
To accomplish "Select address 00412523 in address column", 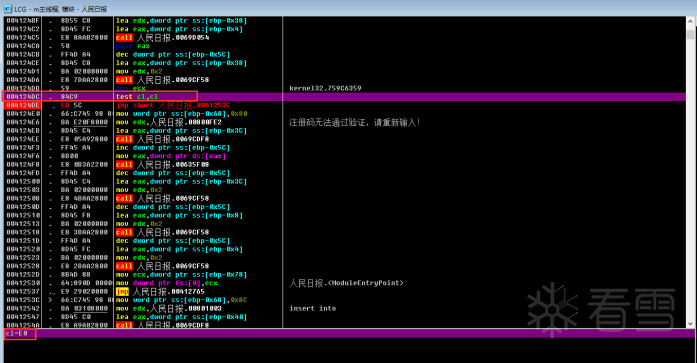I will tap(23, 257).
